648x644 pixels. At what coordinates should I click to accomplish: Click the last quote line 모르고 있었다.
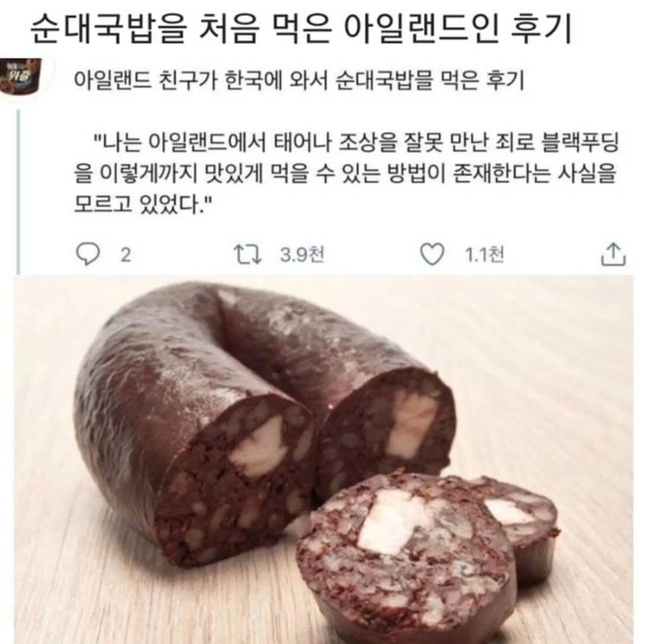click(x=143, y=203)
